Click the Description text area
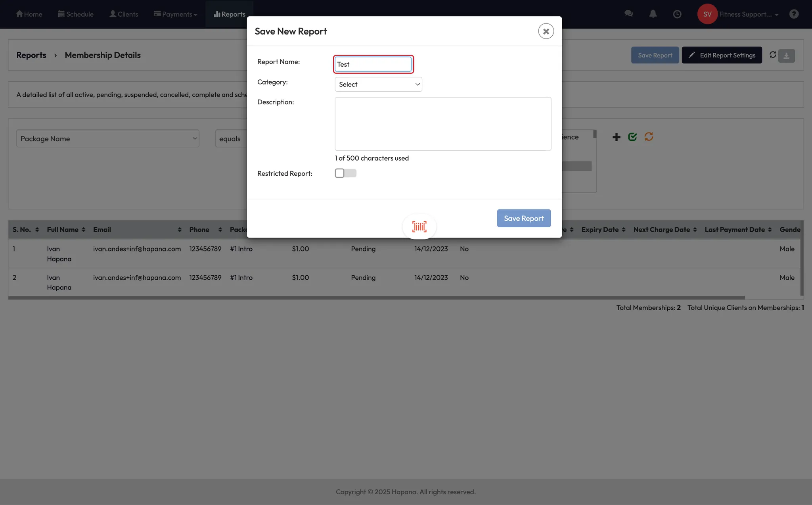 pyautogui.click(x=442, y=124)
